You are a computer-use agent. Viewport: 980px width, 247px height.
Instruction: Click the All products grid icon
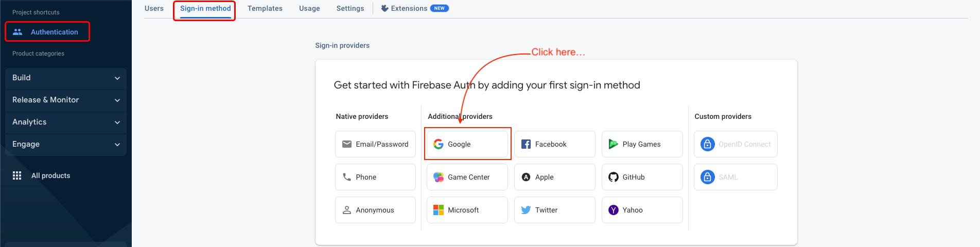tap(17, 175)
